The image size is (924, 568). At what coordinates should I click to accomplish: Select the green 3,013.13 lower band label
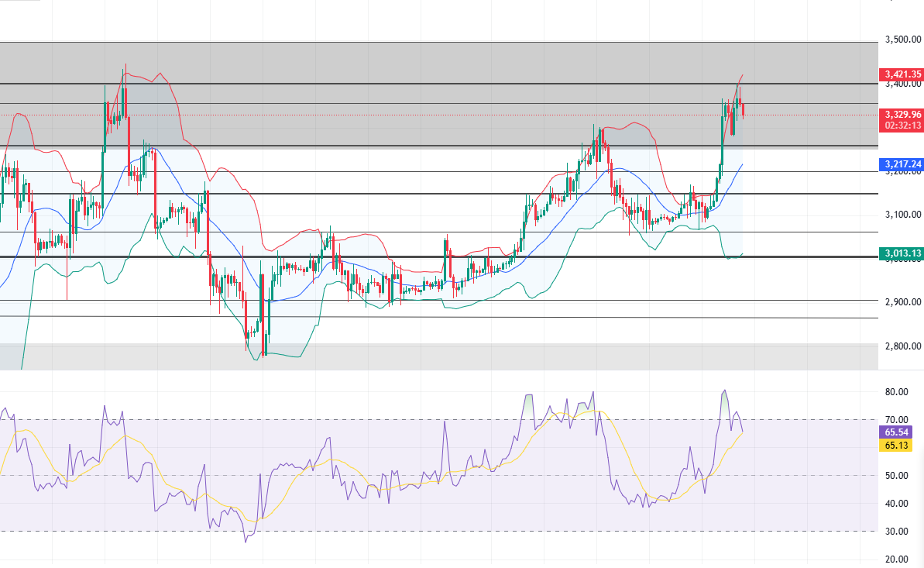click(x=902, y=253)
